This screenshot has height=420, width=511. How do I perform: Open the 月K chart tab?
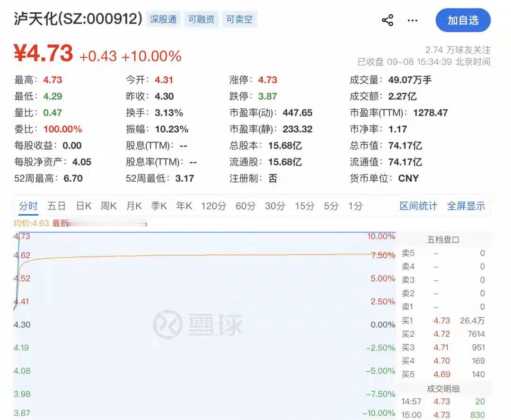pyautogui.click(x=134, y=206)
